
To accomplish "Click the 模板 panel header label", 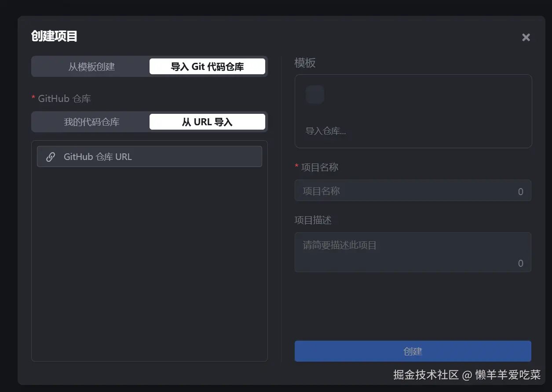I will (x=303, y=63).
